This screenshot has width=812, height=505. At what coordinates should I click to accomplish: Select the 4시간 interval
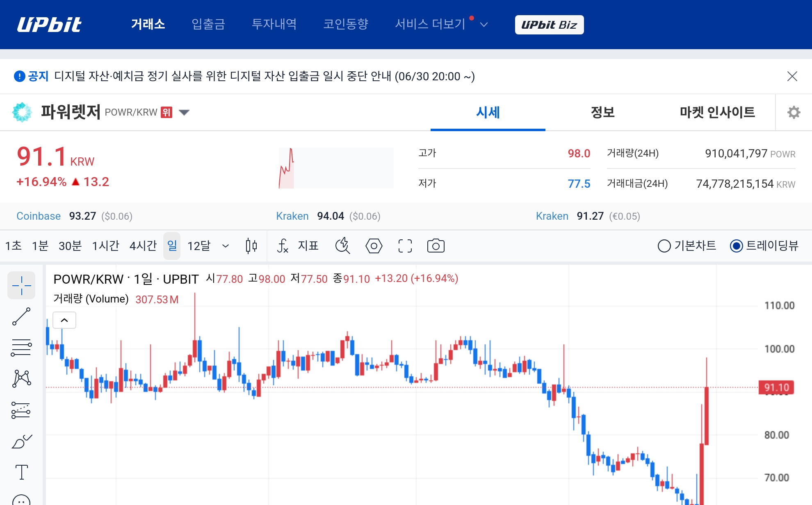point(143,246)
